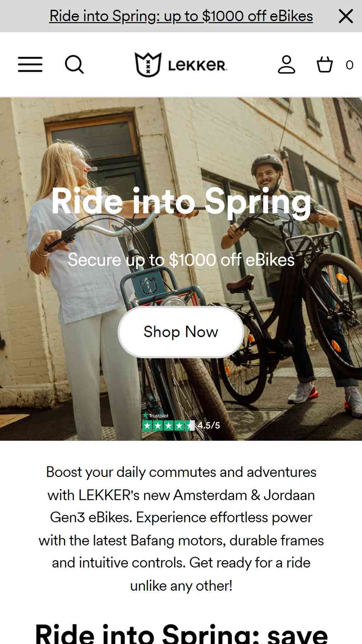Click the 'Ride into Spring: save' heading
This screenshot has width=362, height=644.
pyautogui.click(x=181, y=633)
